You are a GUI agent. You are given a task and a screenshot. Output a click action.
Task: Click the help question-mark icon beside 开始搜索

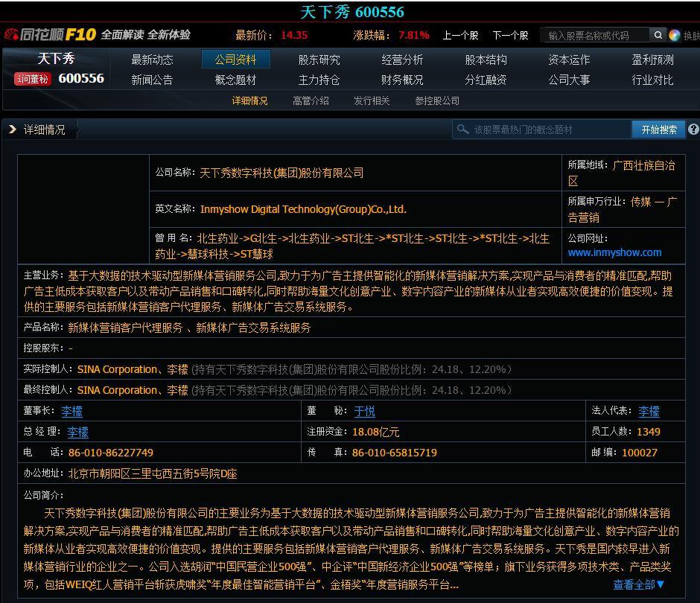point(694,129)
